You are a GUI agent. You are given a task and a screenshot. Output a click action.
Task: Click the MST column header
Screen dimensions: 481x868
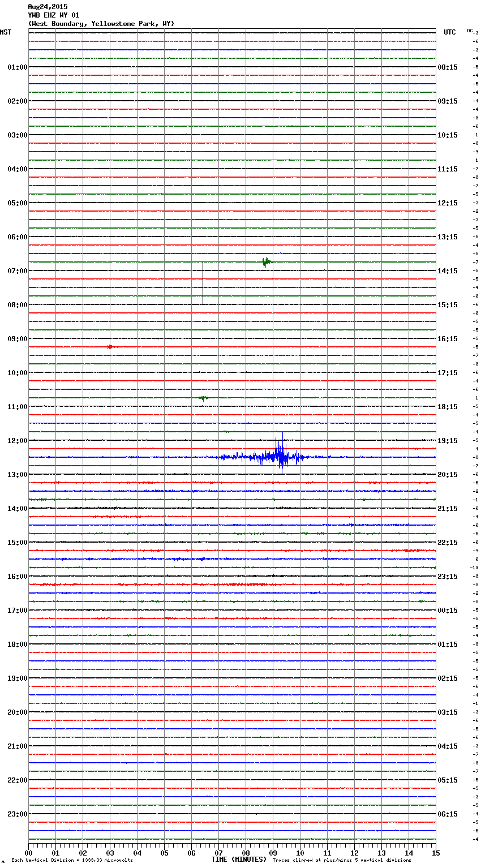(6, 32)
